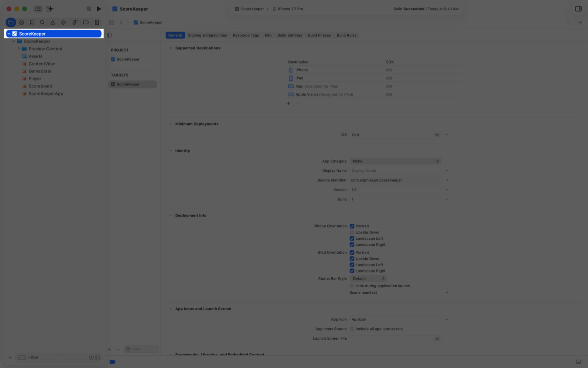Add a new file with navigator plus button
The height and width of the screenshot is (368, 588).
[x=10, y=358]
